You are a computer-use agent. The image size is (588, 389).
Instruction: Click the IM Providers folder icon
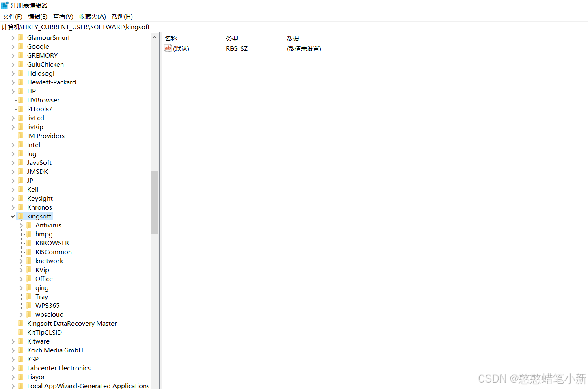[21, 136]
